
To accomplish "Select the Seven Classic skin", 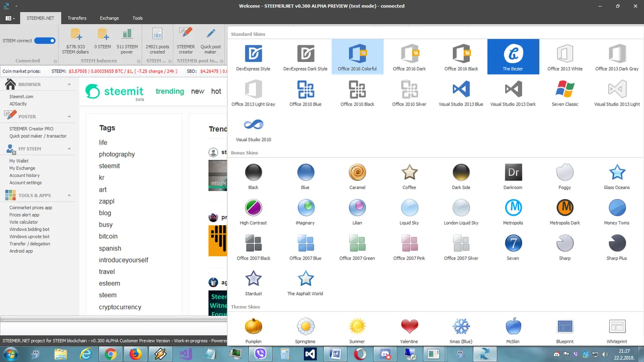I will (565, 93).
